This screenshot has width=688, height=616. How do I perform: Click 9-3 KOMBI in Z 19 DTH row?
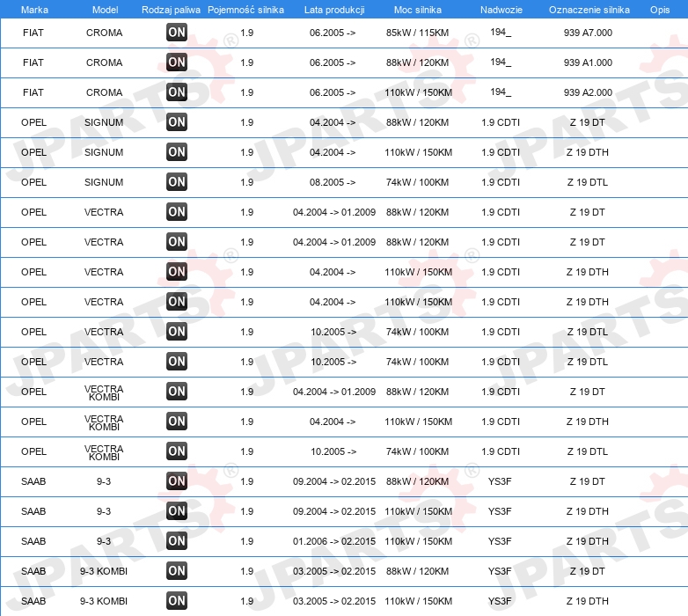(104, 601)
